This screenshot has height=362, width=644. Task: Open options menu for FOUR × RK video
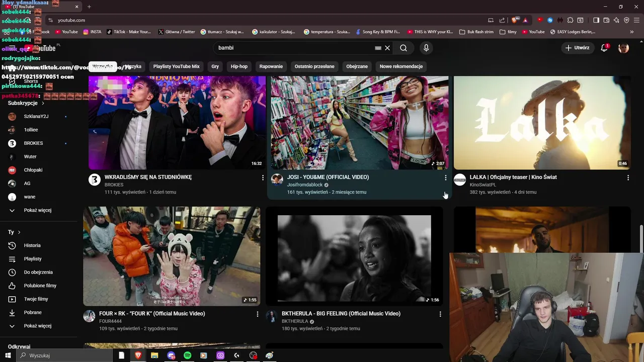pyautogui.click(x=258, y=314)
